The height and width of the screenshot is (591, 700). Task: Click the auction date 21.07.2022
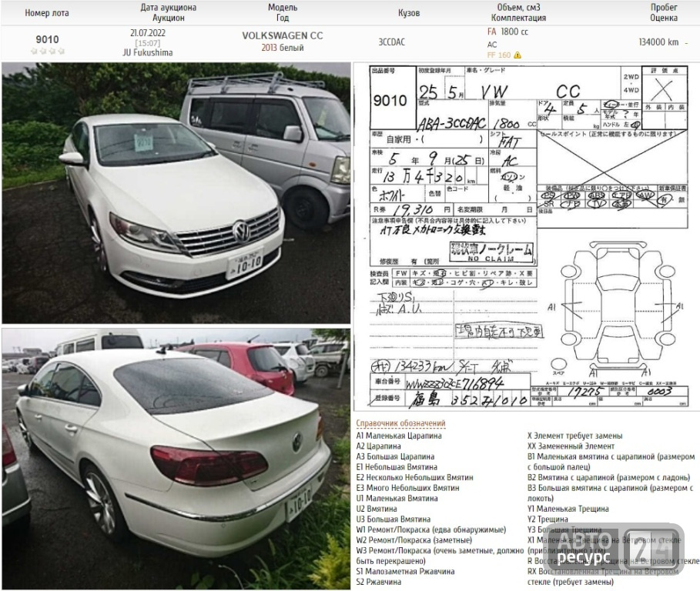point(148,33)
